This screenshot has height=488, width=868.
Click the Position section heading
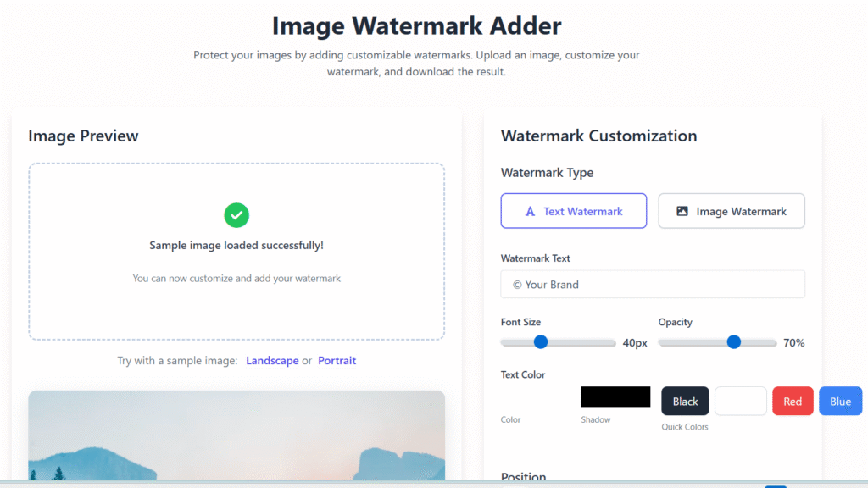[x=523, y=477]
